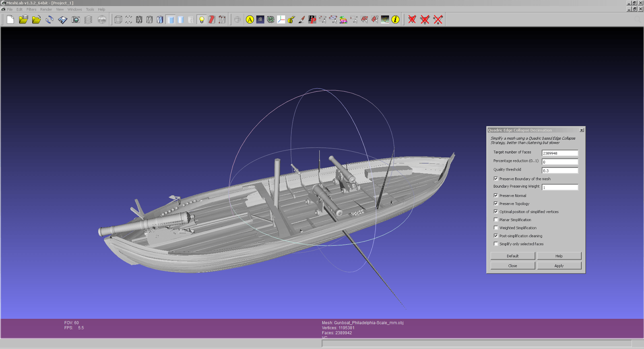Select the paintbrush Z-painting tool
The width and height of the screenshot is (644, 349).
301,19
